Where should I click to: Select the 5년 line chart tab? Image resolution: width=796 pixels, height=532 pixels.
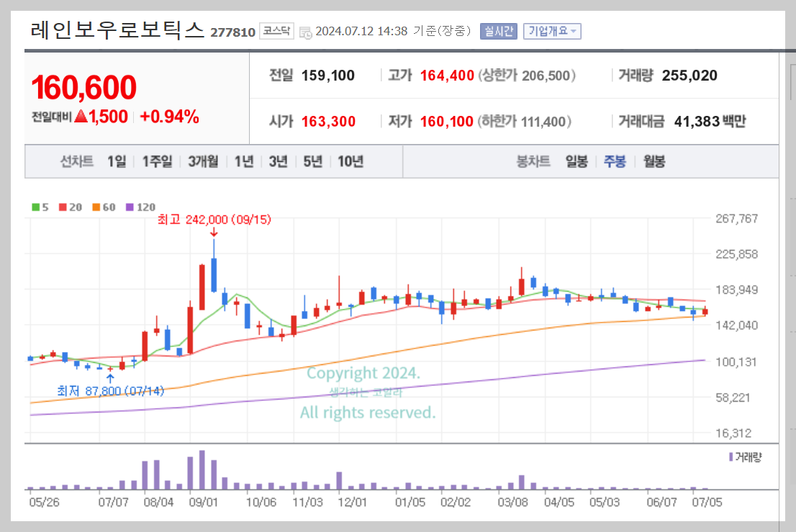pyautogui.click(x=312, y=161)
